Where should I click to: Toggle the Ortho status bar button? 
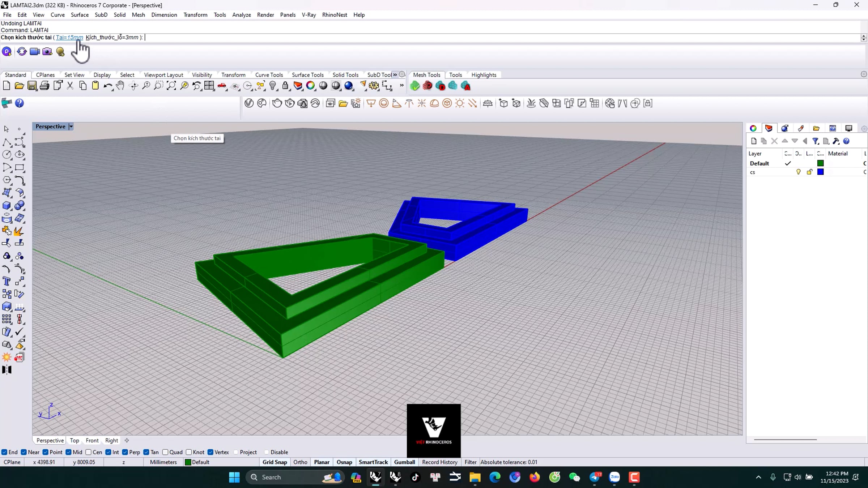tap(300, 462)
